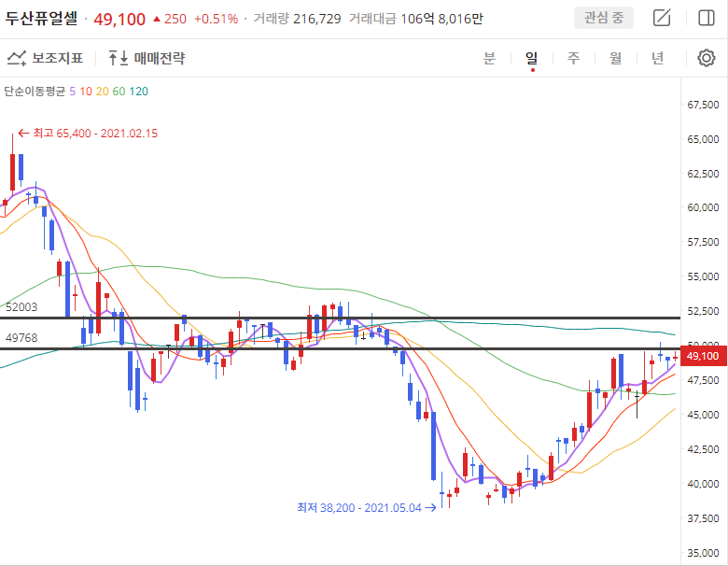
Task: Click the 49,100 header price value
Action: 119,19
